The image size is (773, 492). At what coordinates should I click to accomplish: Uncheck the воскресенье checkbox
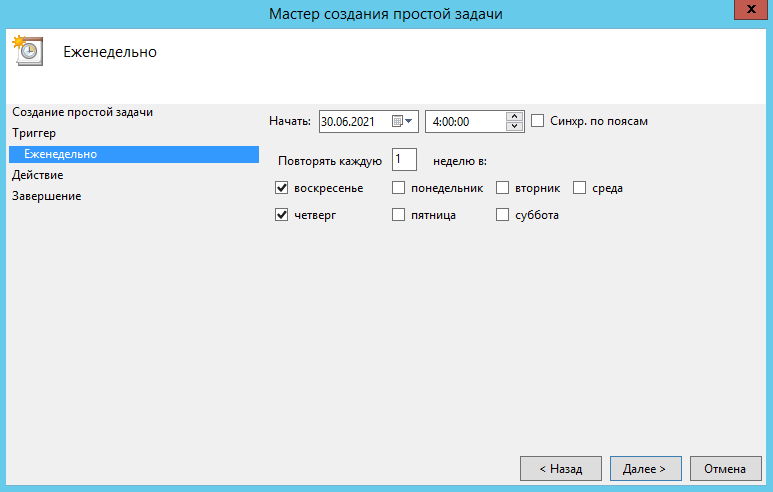click(x=282, y=188)
